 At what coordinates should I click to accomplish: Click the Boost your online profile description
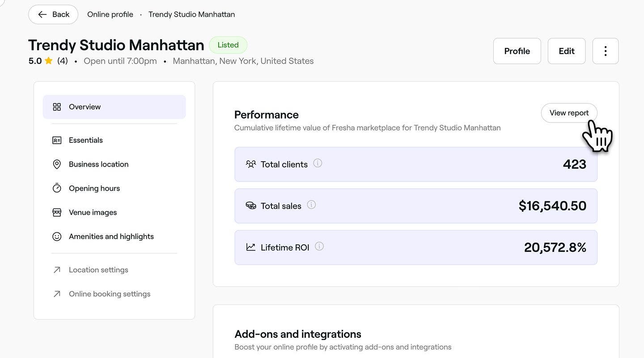pyautogui.click(x=343, y=347)
